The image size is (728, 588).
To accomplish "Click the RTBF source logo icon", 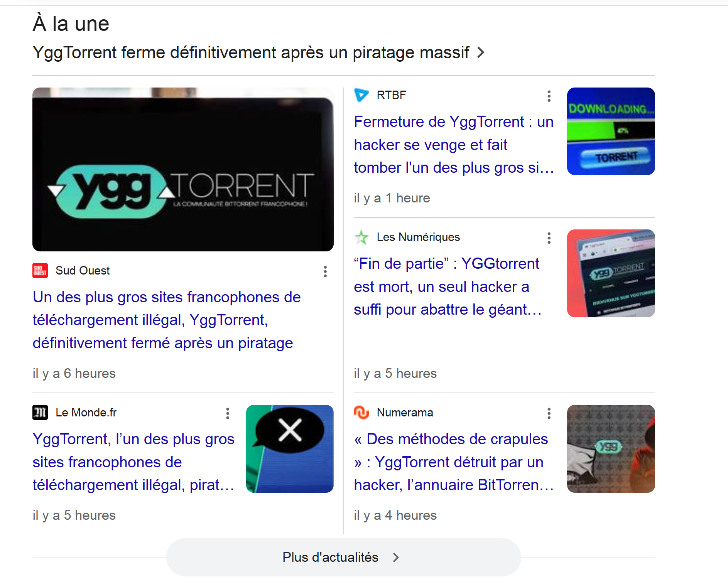I will pos(361,95).
